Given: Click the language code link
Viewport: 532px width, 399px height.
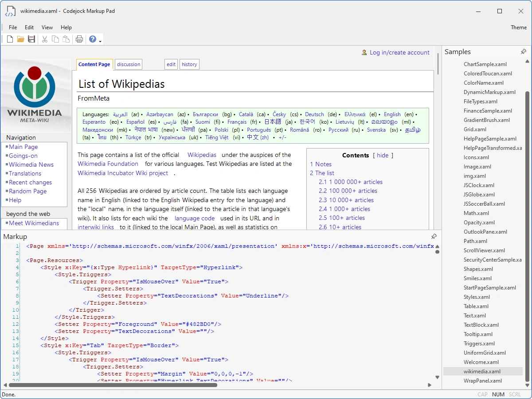Looking at the screenshot, I should click(195, 218).
